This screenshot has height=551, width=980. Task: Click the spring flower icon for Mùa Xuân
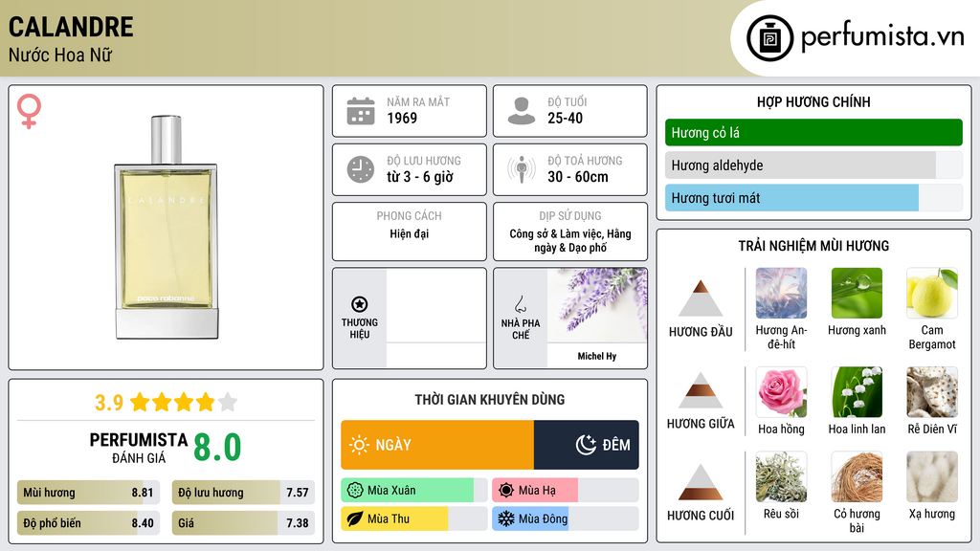pyautogui.click(x=355, y=491)
